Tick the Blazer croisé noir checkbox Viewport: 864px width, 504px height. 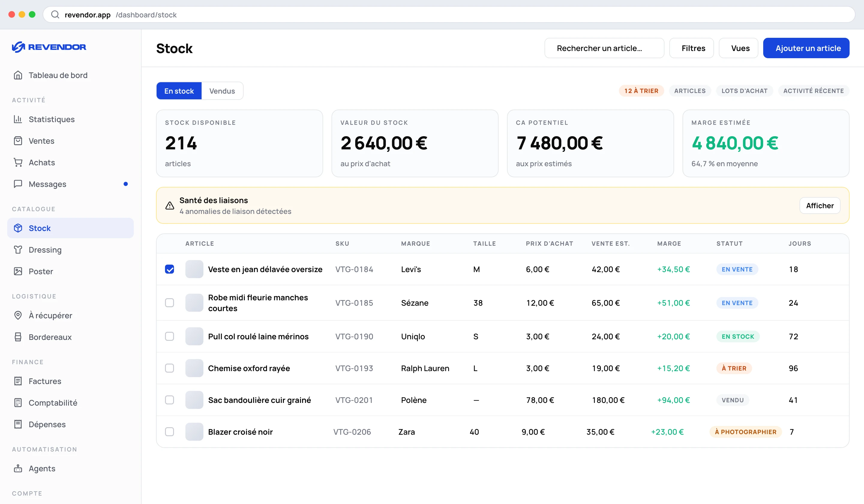pyautogui.click(x=169, y=432)
